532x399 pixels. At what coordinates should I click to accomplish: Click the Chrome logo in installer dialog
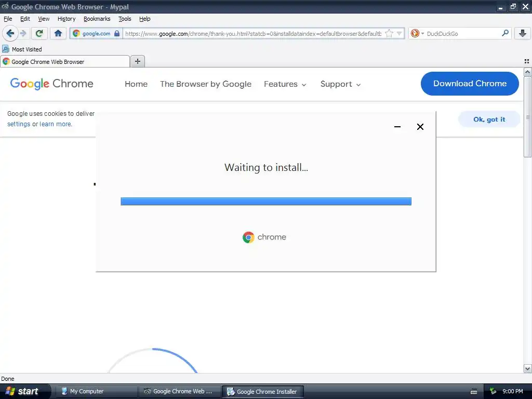click(x=264, y=237)
